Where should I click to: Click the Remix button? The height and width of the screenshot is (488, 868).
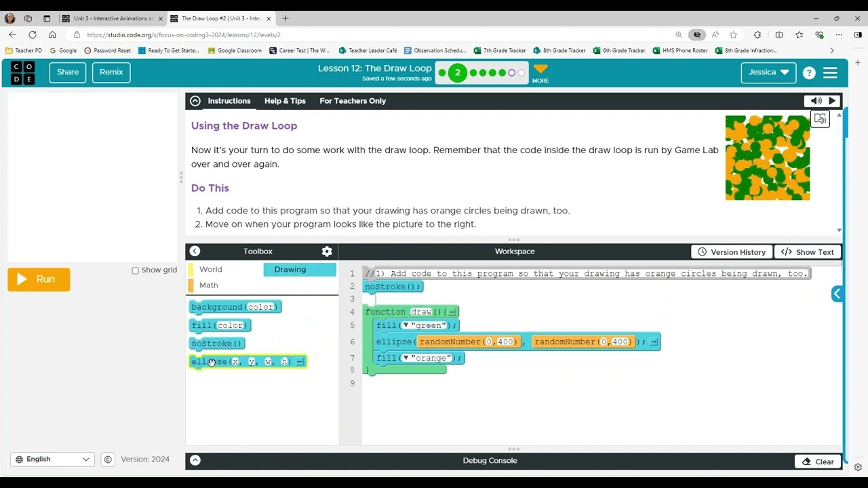tap(111, 72)
